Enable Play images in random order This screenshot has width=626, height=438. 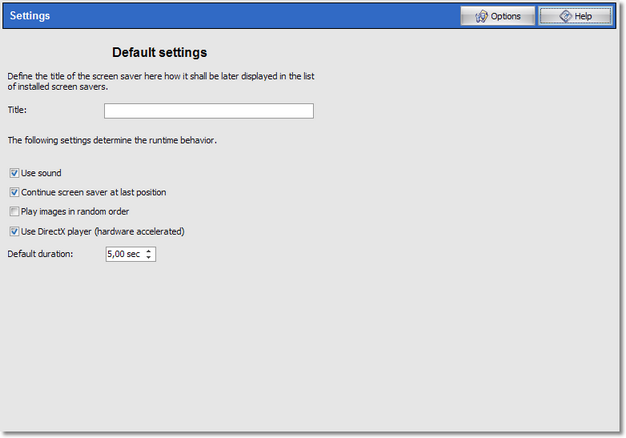[x=14, y=211]
